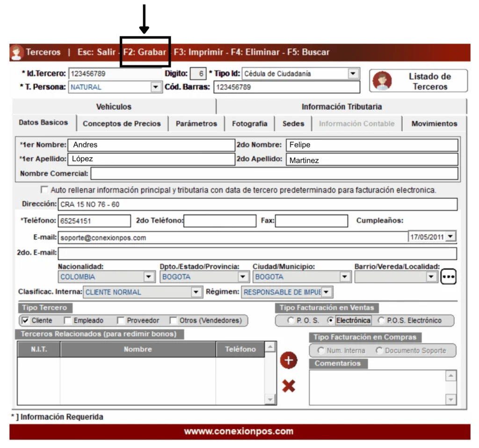This screenshot has height=448, width=479.
Task: Switch to the Movimientos tab
Action: point(434,123)
